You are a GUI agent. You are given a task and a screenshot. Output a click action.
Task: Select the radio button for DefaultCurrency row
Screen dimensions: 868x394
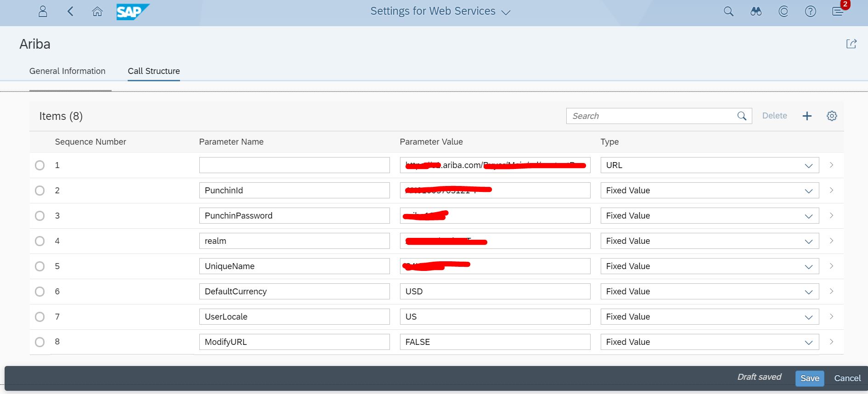click(x=40, y=292)
